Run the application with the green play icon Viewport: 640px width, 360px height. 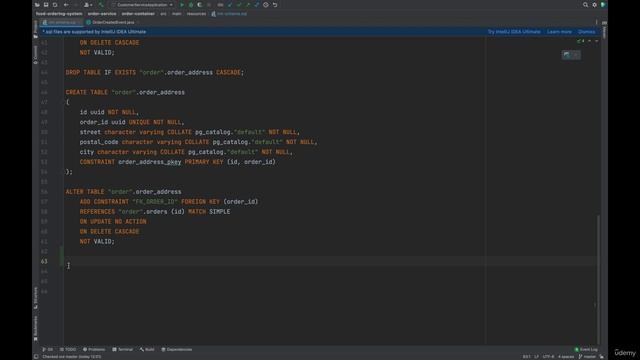(x=182, y=5)
